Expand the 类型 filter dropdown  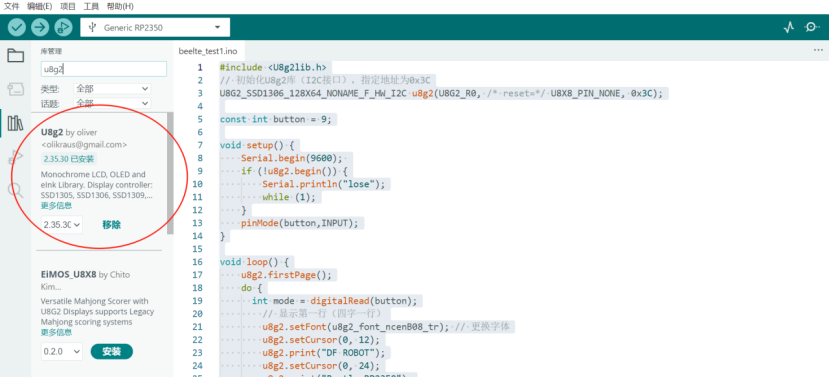(112, 89)
